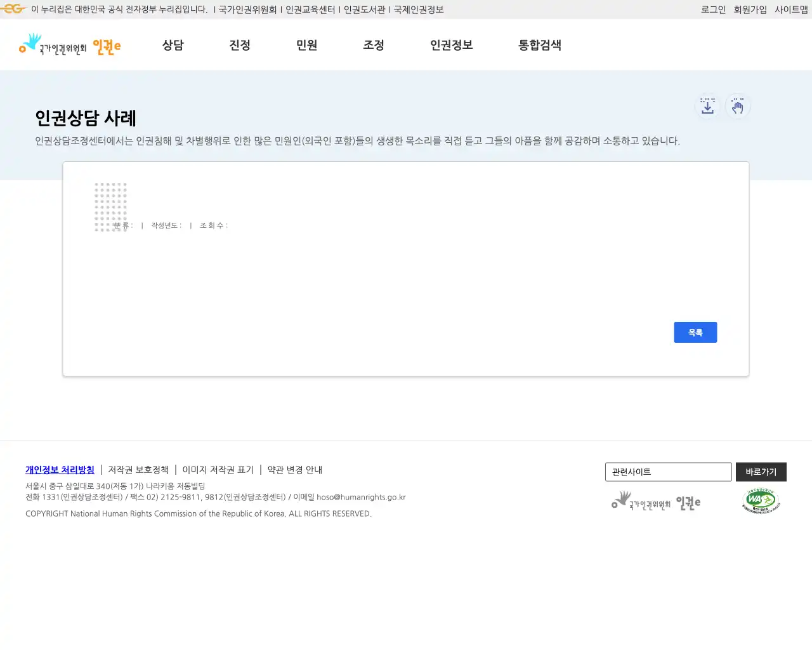
Task: Open the 인권교육센터 link in the top bar
Action: coord(310,10)
